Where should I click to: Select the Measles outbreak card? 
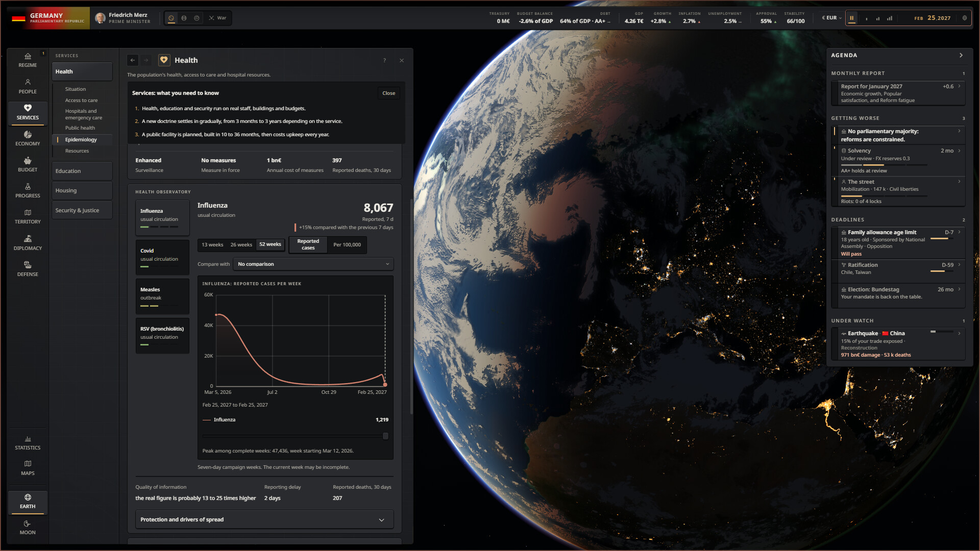(x=162, y=296)
